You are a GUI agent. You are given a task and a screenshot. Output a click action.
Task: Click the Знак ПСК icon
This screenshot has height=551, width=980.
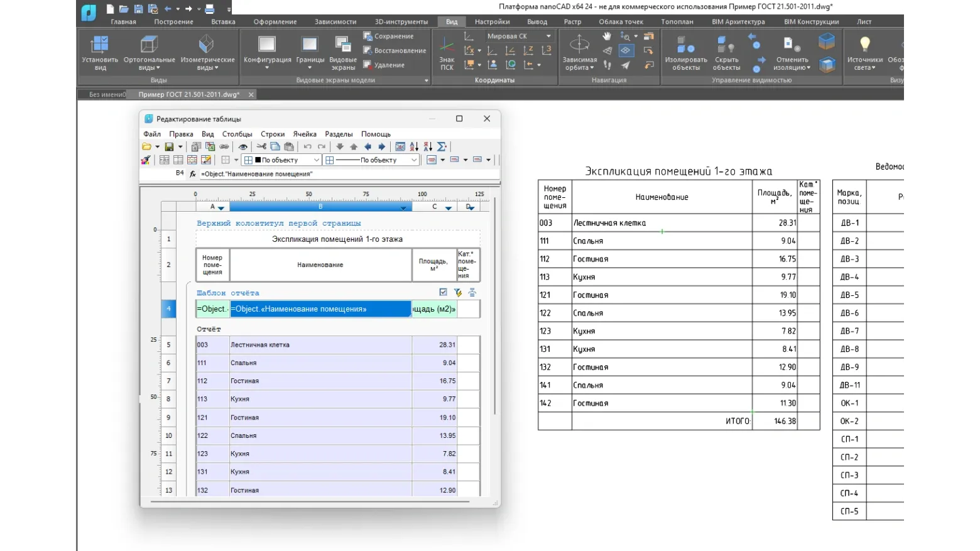447,52
